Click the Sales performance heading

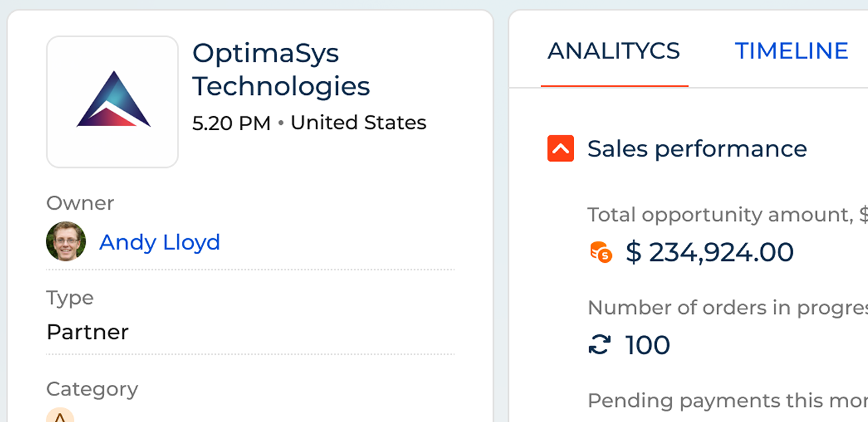pos(697,148)
